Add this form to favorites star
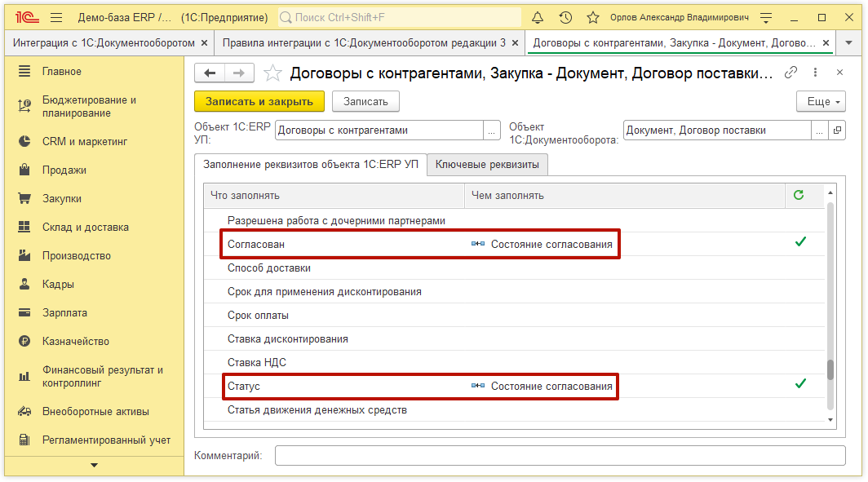 click(272, 73)
